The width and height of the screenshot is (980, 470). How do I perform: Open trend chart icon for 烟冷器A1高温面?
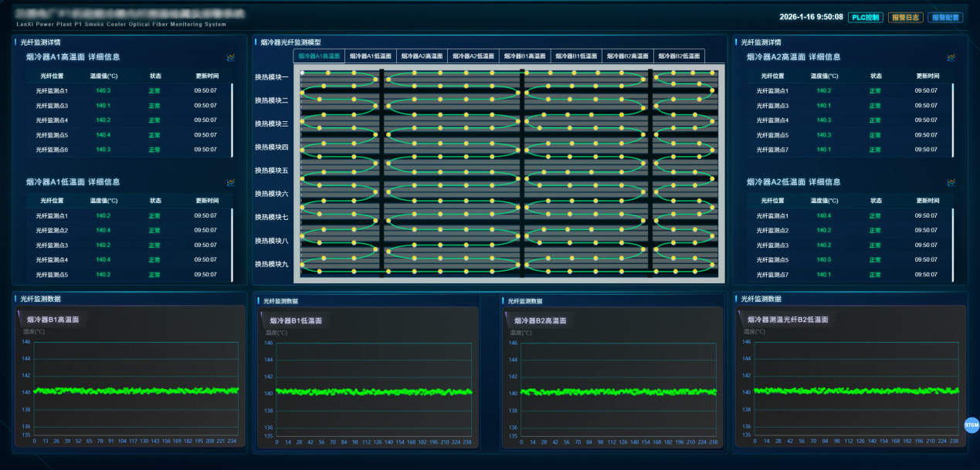(x=231, y=57)
